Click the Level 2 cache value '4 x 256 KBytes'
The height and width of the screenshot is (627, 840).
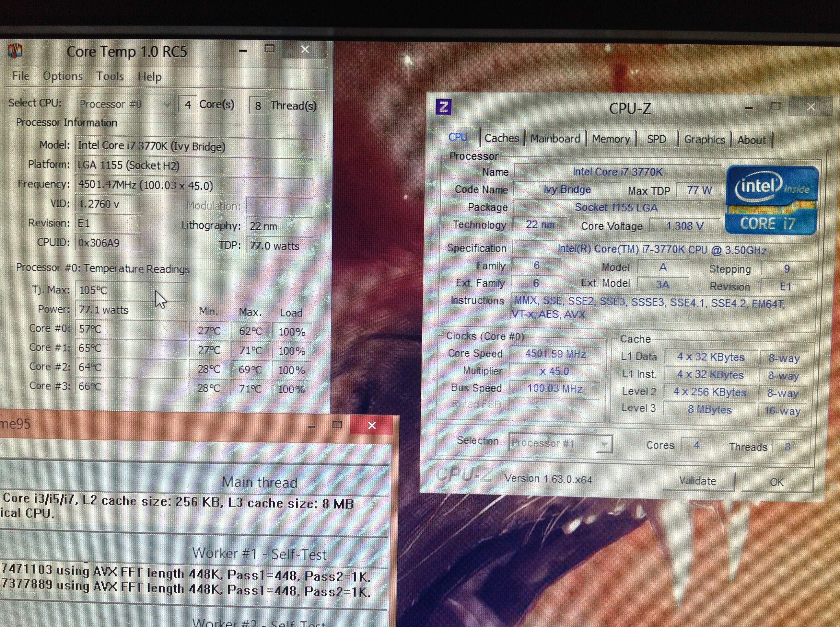(710, 392)
